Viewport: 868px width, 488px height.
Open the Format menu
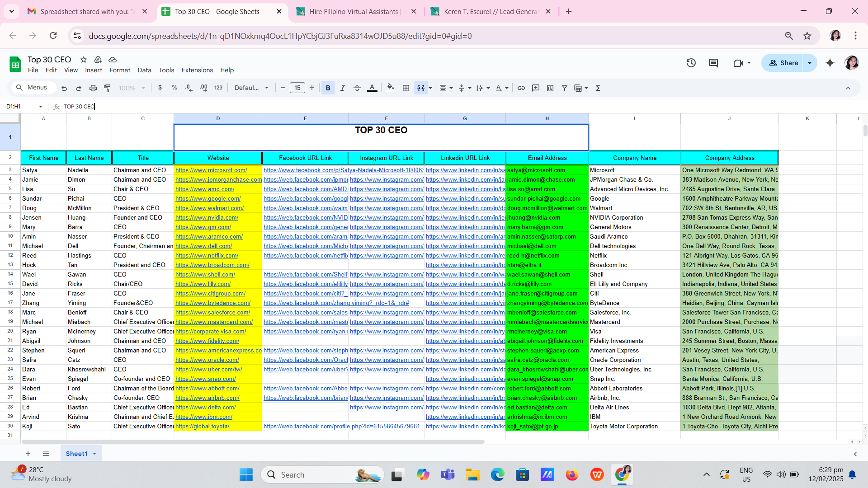click(120, 70)
